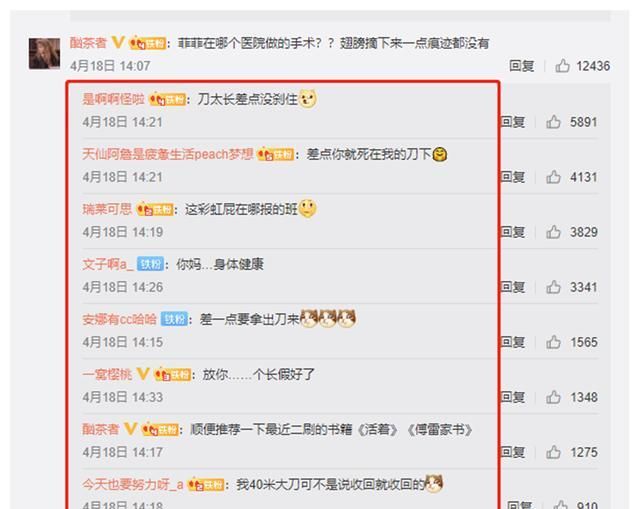The image size is (640, 509).
Task: Visit profile of 安娜有cc哈哈
Action: click(x=120, y=319)
